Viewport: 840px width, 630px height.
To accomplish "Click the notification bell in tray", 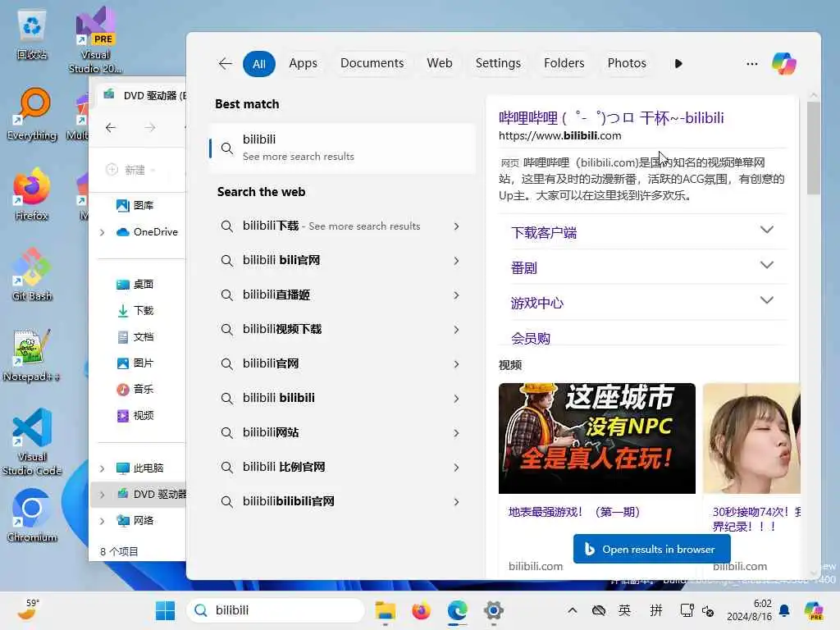I will [x=784, y=610].
